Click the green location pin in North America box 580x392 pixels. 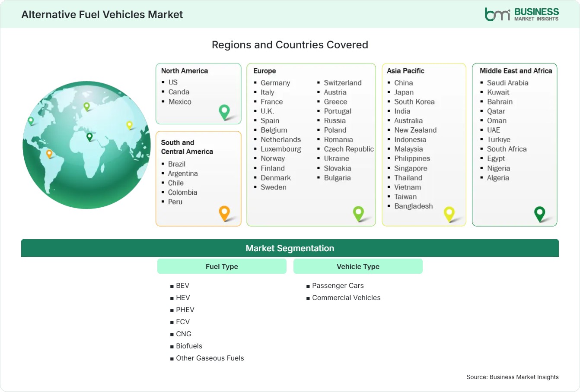(x=224, y=112)
